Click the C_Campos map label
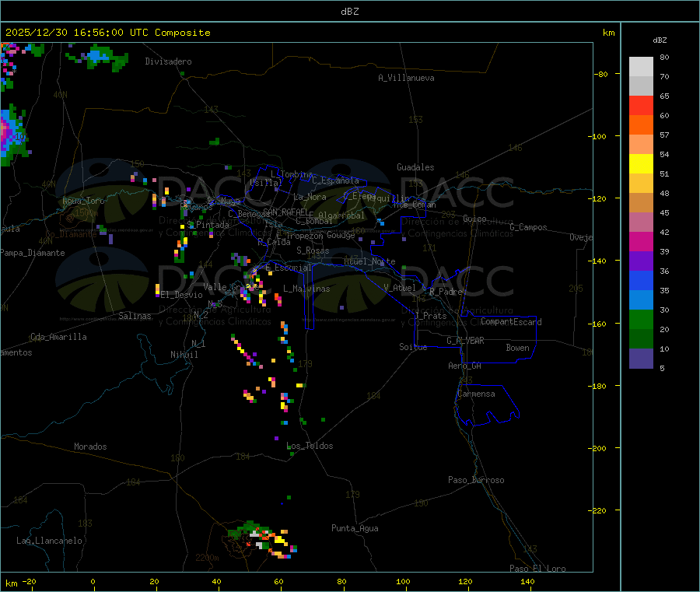 [x=529, y=227]
